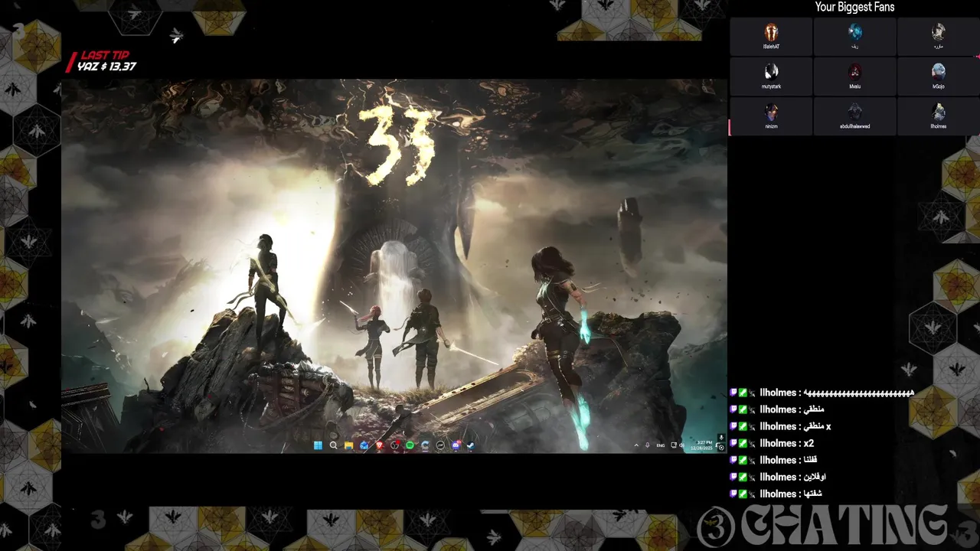Viewport: 980px width, 551px height.
Task: Open taskbar icon between Brave and Spotify
Action: pyautogui.click(x=394, y=445)
